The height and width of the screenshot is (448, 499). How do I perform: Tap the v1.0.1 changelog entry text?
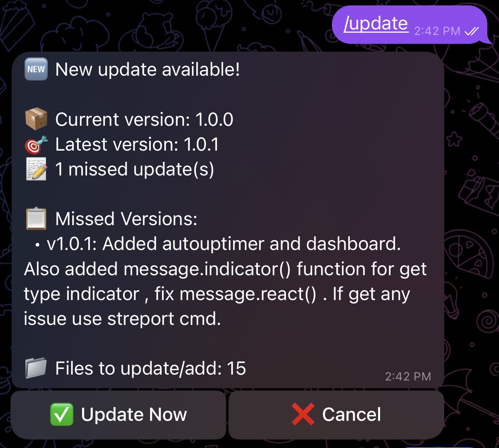click(225, 281)
